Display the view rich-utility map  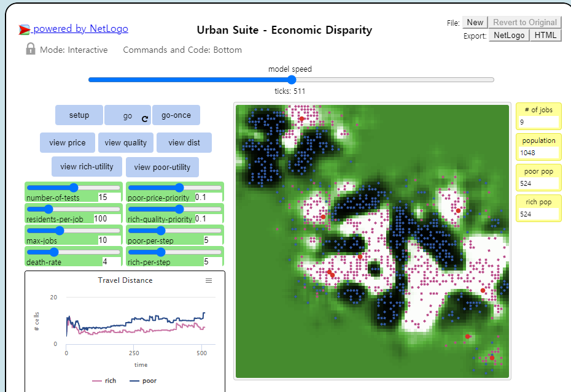[87, 167]
